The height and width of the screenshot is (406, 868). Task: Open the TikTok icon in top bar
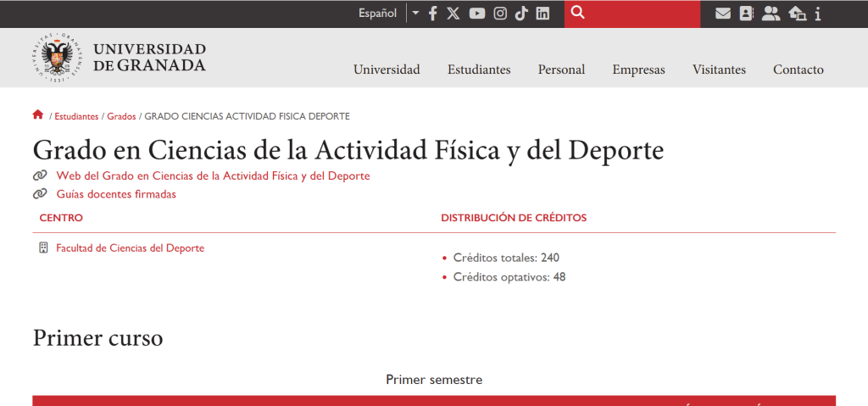[x=521, y=14]
